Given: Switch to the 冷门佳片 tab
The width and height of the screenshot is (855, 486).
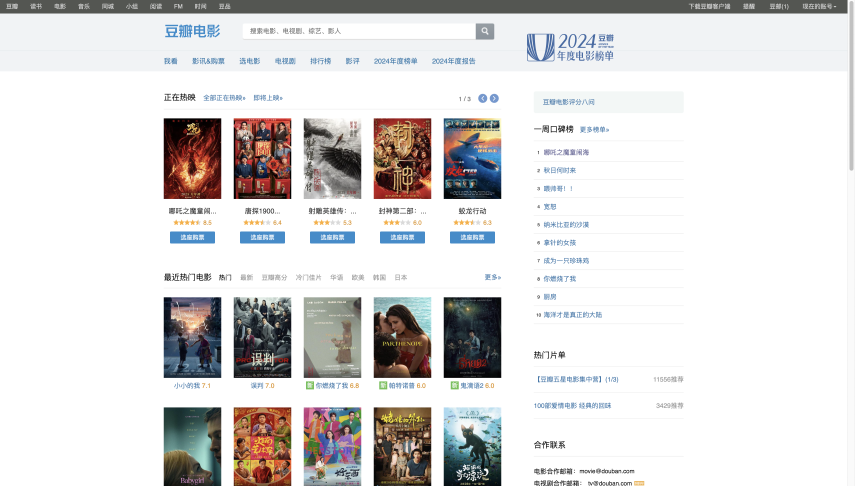Looking at the screenshot, I should 309,277.
